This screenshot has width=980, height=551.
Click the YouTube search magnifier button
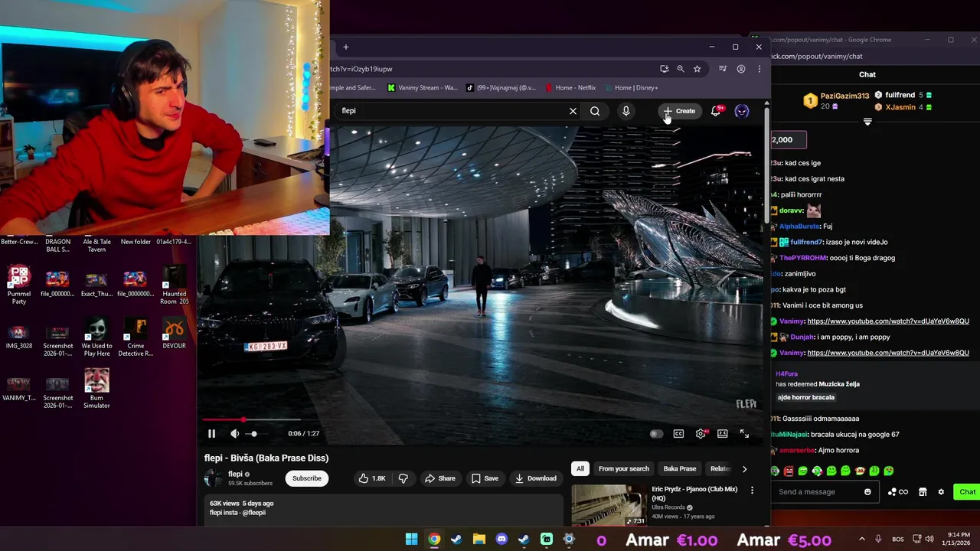[x=595, y=111]
